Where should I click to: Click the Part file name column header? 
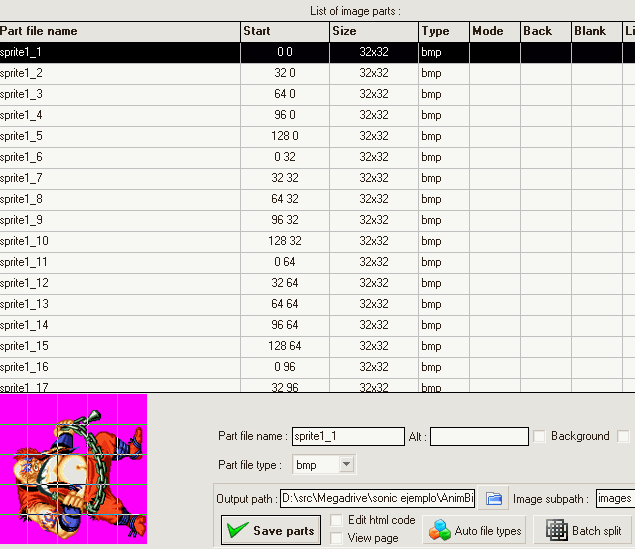119,31
